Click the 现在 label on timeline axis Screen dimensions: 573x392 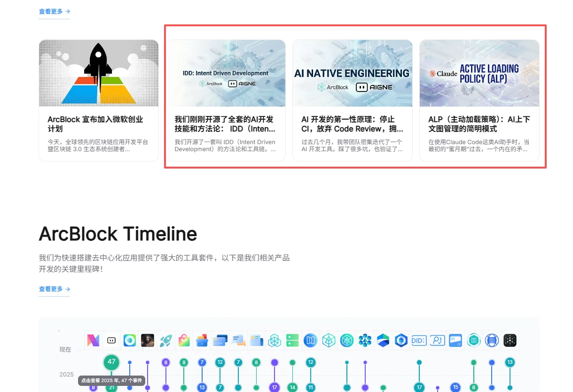point(65,349)
